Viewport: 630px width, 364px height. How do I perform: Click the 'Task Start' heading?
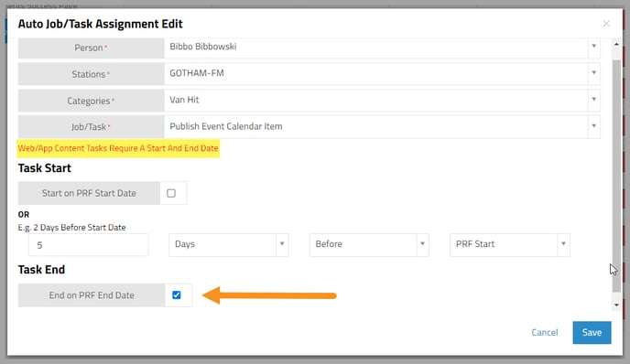[44, 167]
